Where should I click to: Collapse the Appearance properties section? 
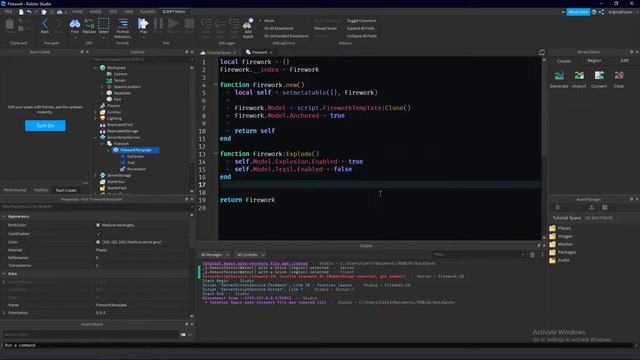coord(4,216)
